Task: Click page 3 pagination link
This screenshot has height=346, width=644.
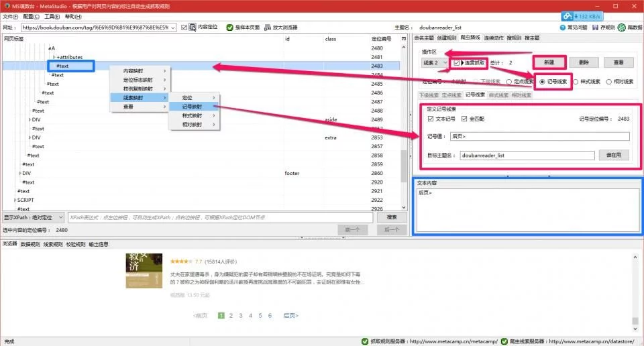Action: click(x=241, y=315)
